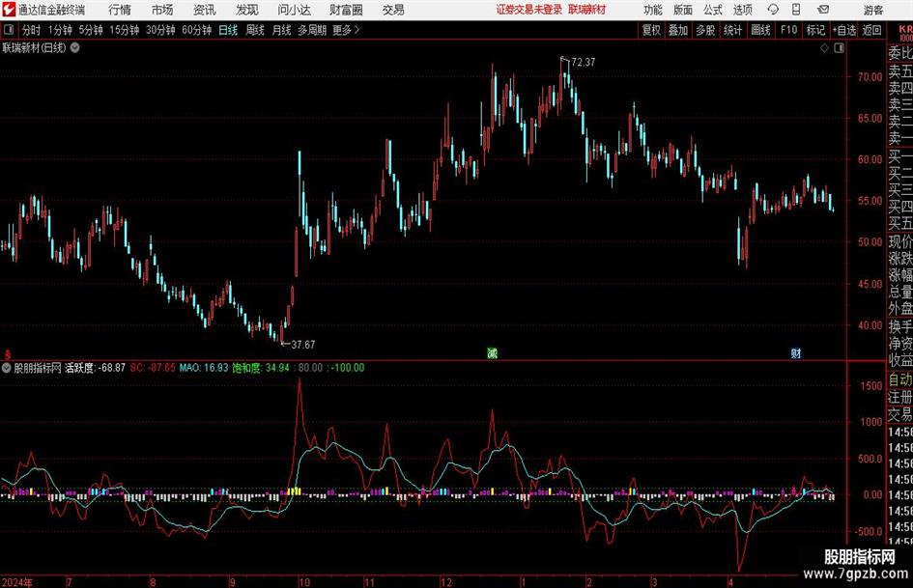Open the 问小达 menu
This screenshot has width=913, height=588.
[x=294, y=10]
